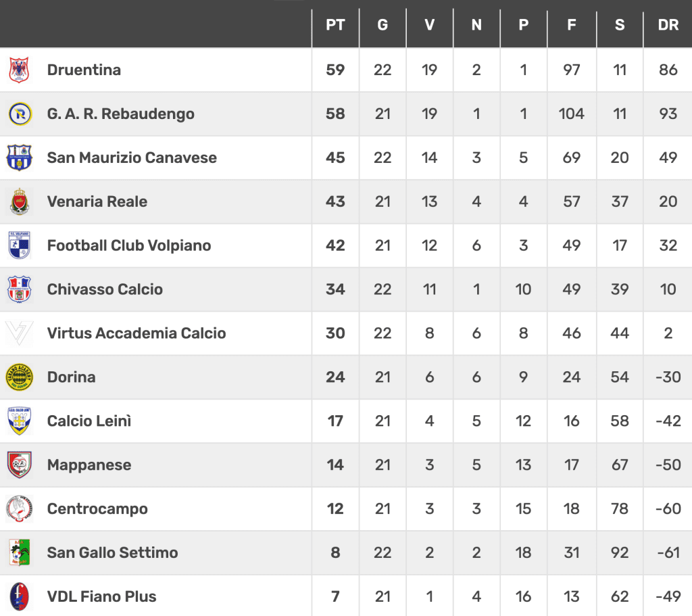The width and height of the screenshot is (692, 616).
Task: Open the Football Club Volpiano crest
Action: click(x=20, y=245)
